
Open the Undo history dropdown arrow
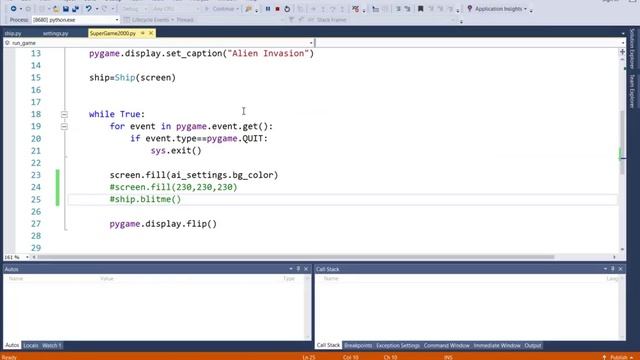tap(97, 9)
